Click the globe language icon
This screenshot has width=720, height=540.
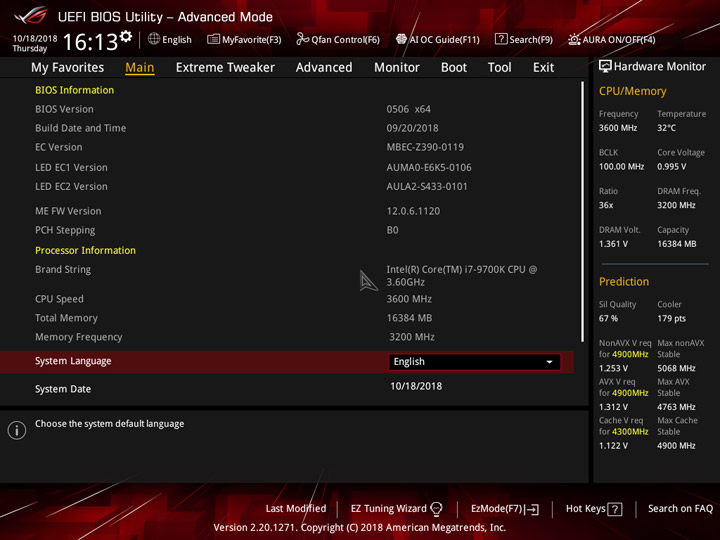pyautogui.click(x=154, y=39)
